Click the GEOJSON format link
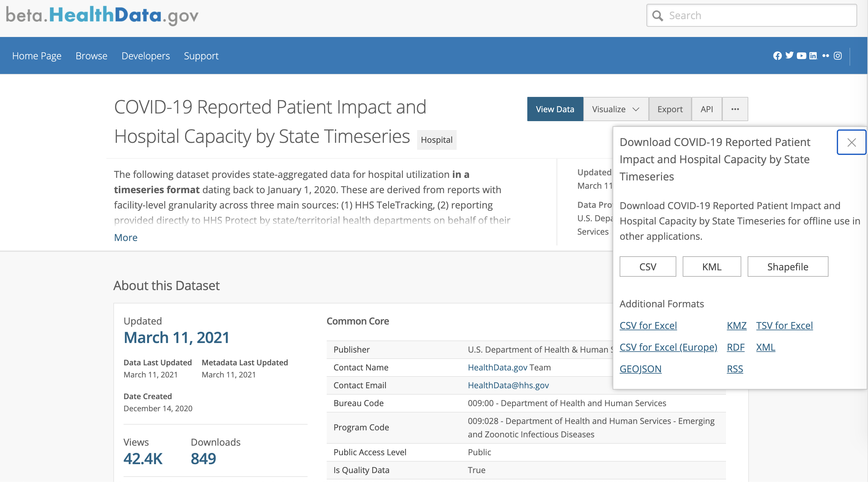This screenshot has width=868, height=482. tap(640, 369)
